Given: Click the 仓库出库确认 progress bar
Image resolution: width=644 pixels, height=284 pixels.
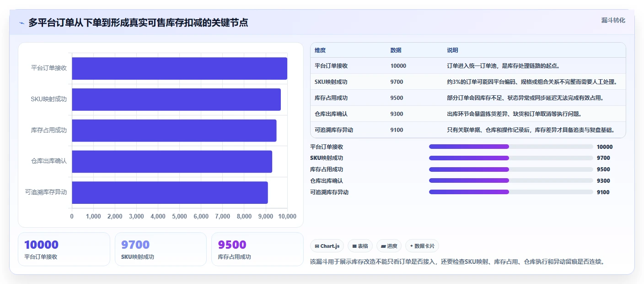Looking at the screenshot, I should click(x=511, y=181).
